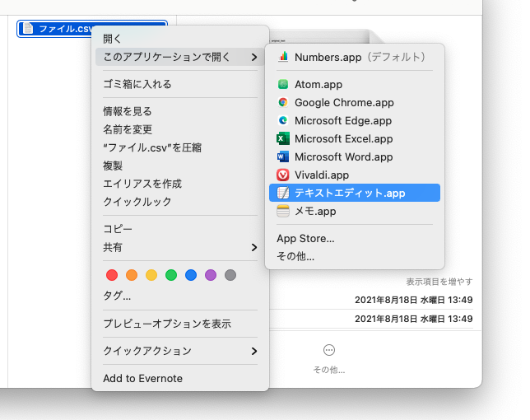Open with テキストエディット.app
The width and height of the screenshot is (530, 420).
click(350, 193)
